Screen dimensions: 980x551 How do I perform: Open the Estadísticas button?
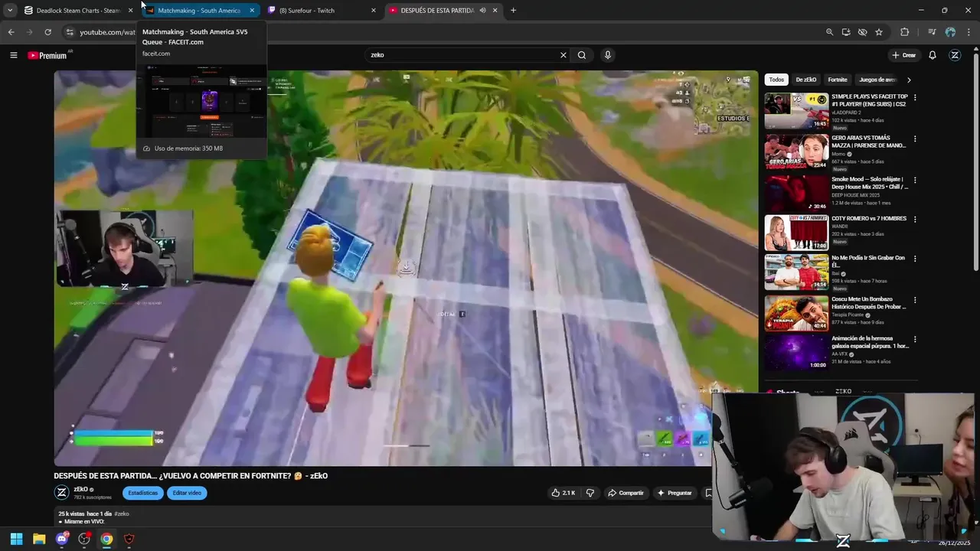[x=142, y=493]
